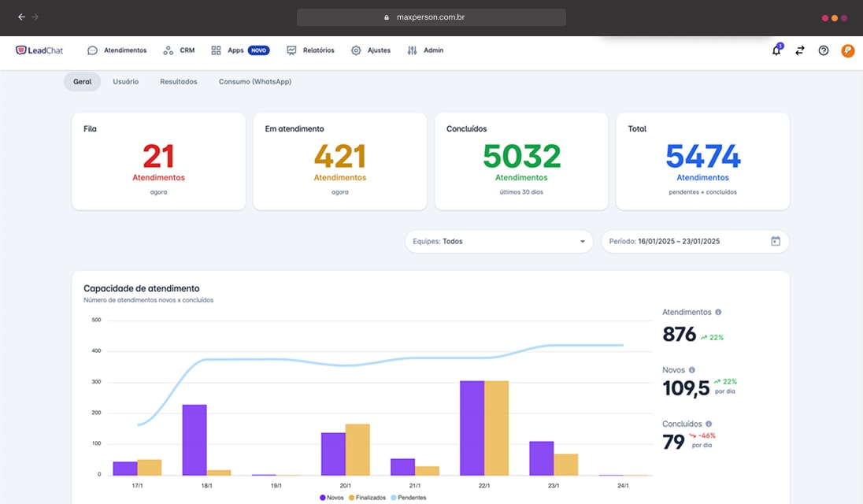Click the transfer arrows icon
Image resolution: width=863 pixels, height=504 pixels.
point(800,50)
